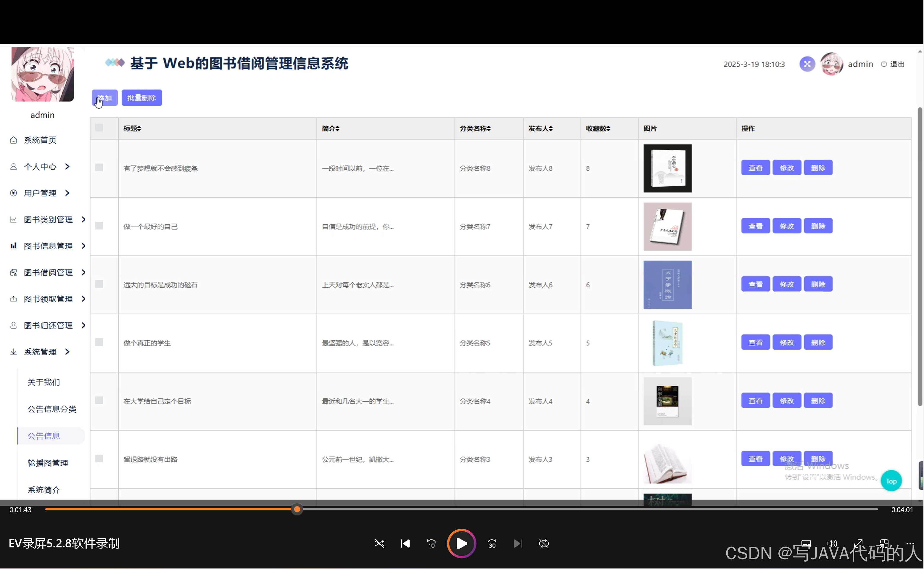The width and height of the screenshot is (924, 569).
Task: Skip forward 30 seconds icon
Action: 492,544
